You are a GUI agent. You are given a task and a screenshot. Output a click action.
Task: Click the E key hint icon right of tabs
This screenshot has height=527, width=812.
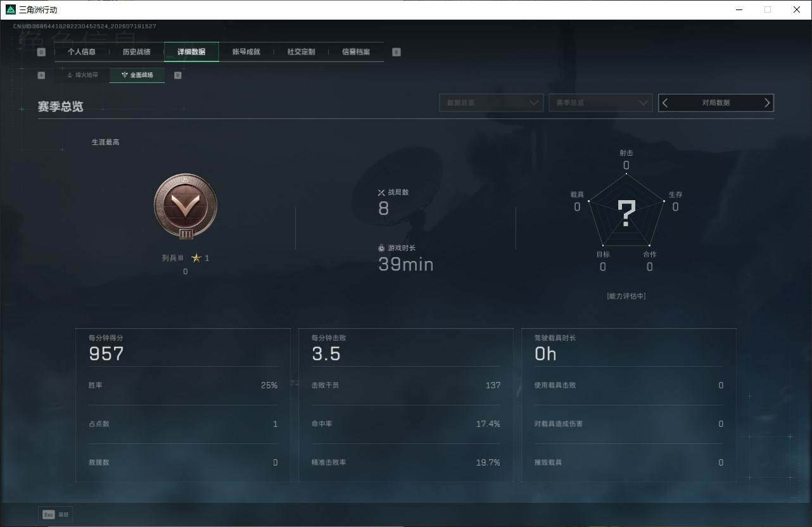click(396, 52)
